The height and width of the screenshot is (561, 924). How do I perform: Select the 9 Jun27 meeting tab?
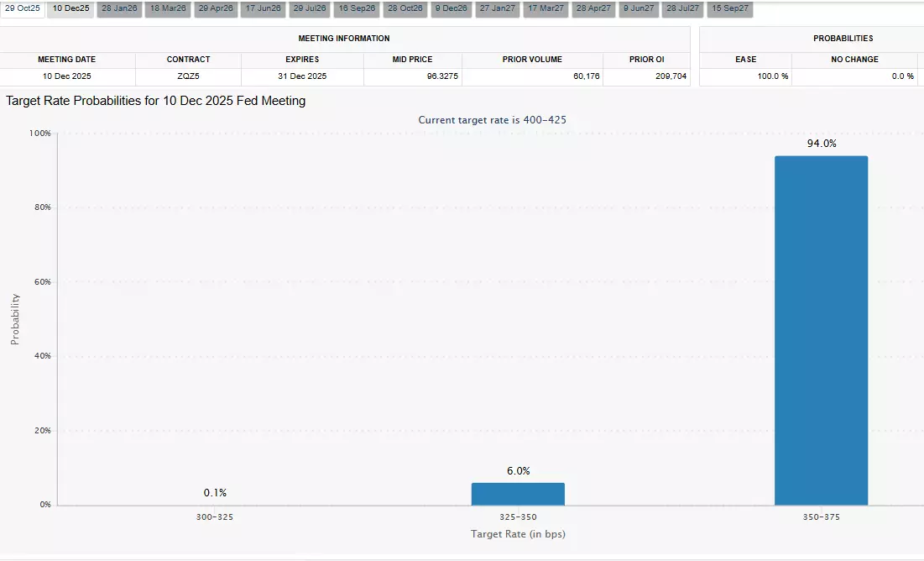tap(639, 9)
